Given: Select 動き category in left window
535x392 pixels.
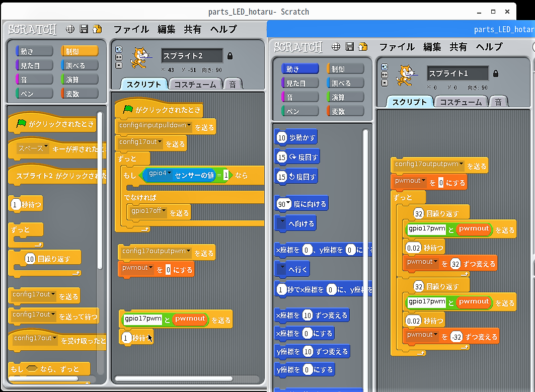Looking at the screenshot, I should click(x=34, y=51).
